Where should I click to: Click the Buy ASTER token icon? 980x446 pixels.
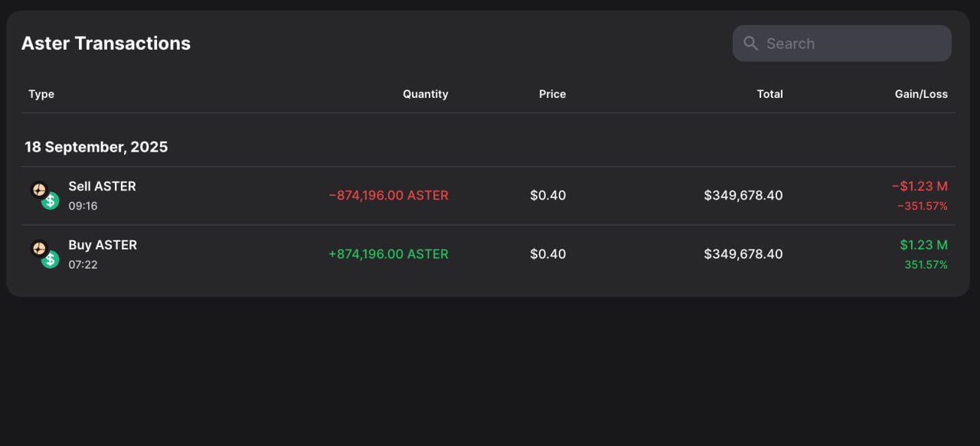pos(44,254)
